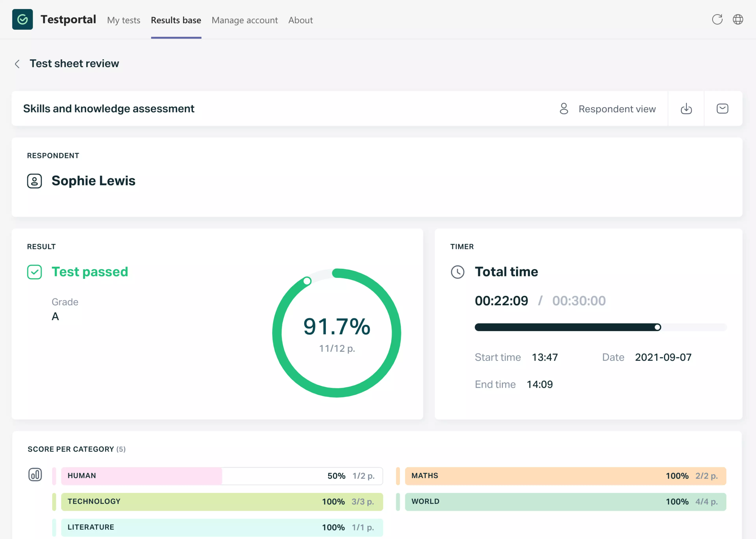Click the Test passed status indicator
The width and height of the screenshot is (756, 539).
click(x=90, y=272)
